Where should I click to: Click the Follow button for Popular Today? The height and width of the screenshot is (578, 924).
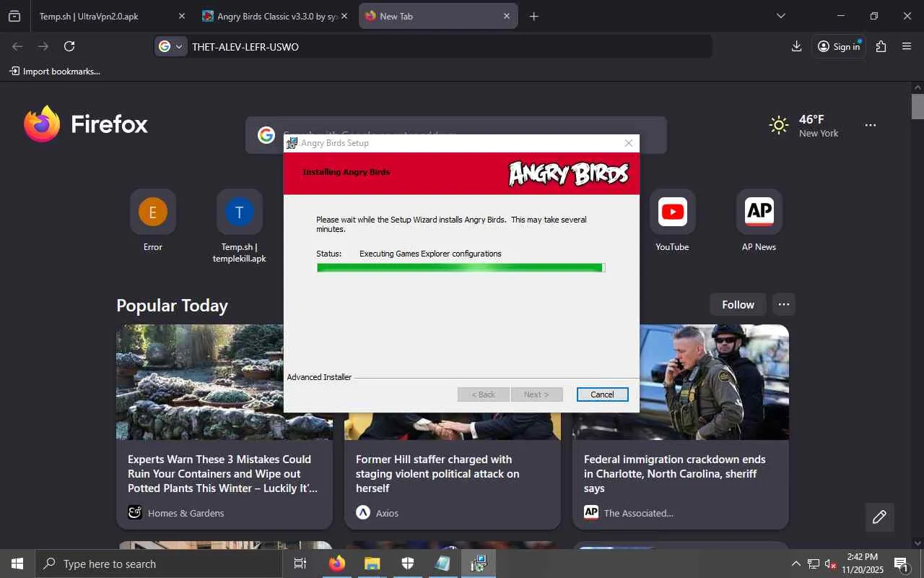[x=738, y=305]
